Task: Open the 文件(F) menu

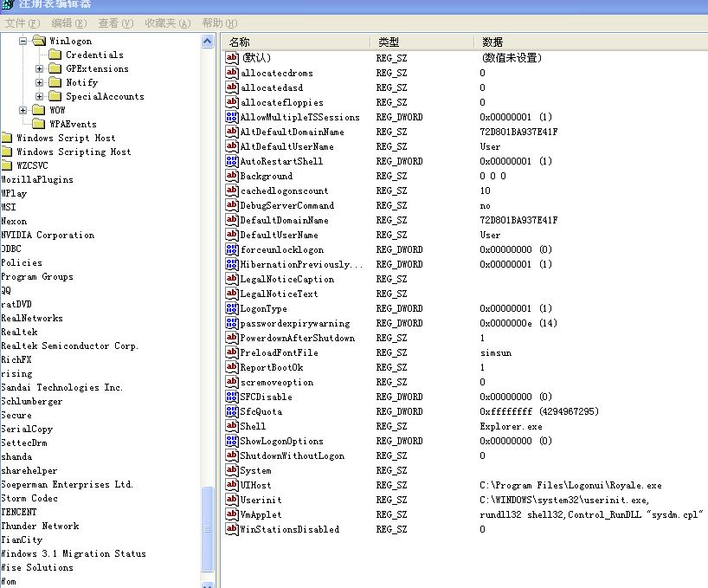Action: [x=23, y=23]
